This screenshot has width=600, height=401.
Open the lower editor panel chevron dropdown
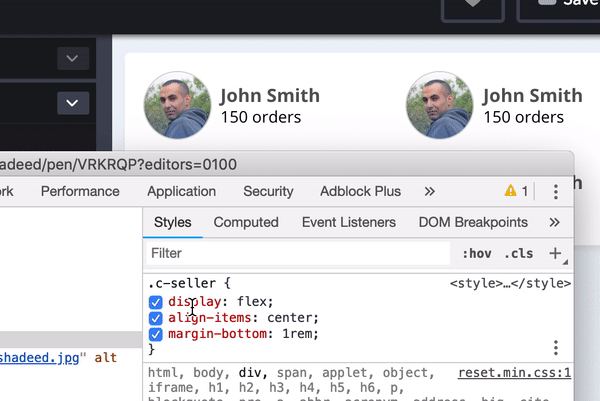click(x=72, y=102)
